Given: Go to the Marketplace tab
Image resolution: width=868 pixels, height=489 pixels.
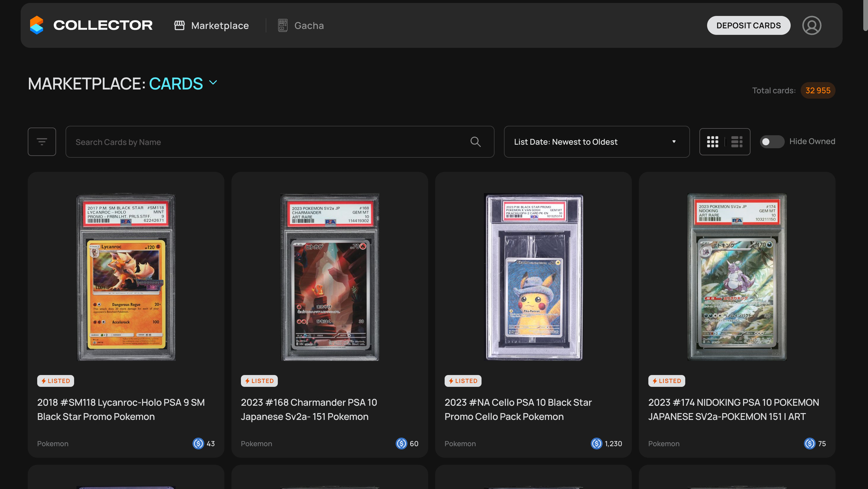Looking at the screenshot, I should click(x=220, y=26).
